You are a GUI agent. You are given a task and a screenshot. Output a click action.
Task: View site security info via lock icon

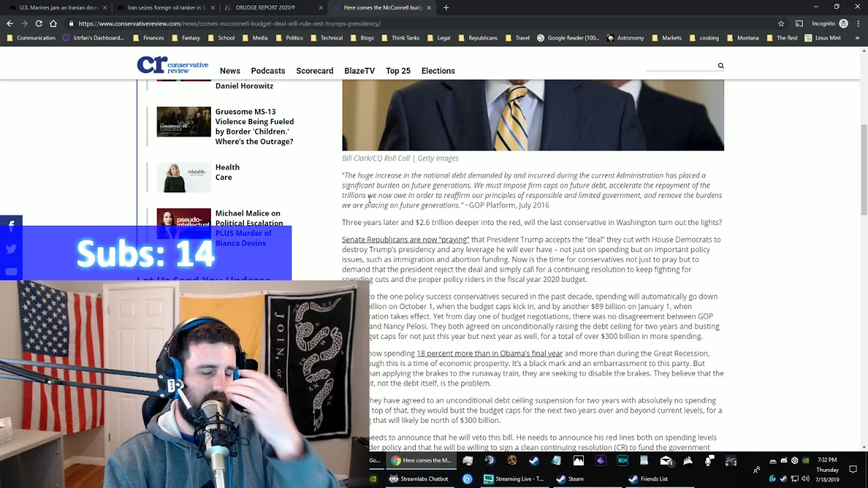pos(71,24)
